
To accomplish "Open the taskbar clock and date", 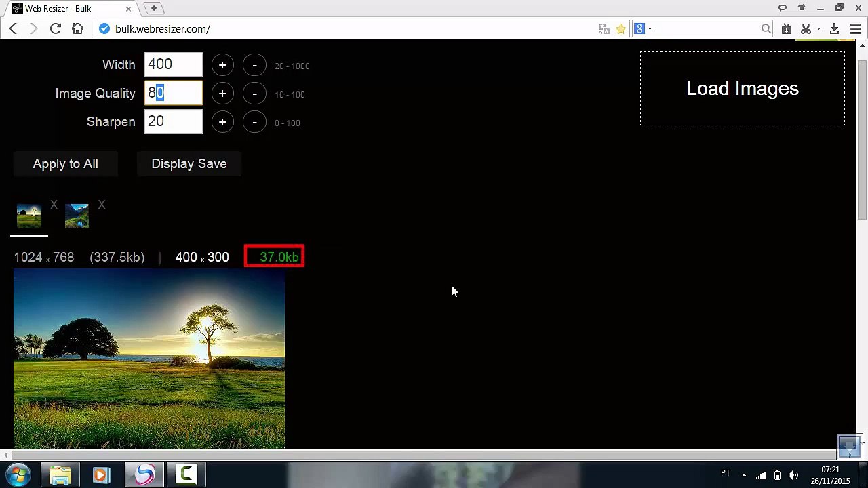I will click(830, 475).
